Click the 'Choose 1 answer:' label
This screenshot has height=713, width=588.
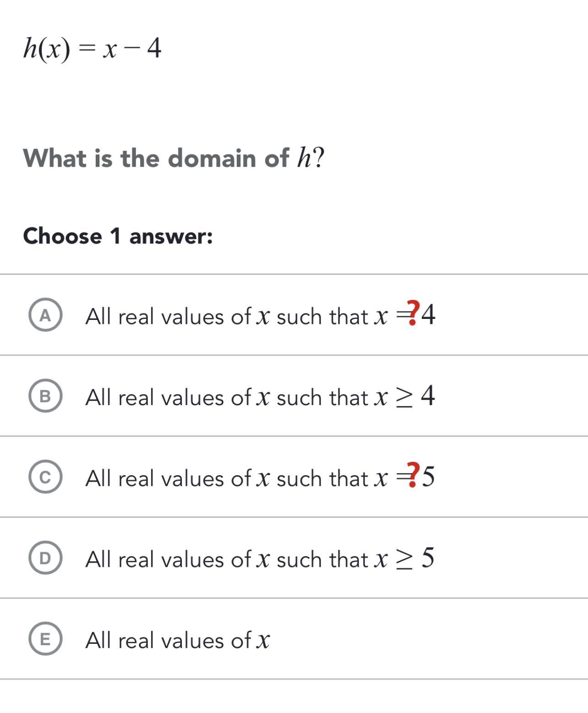click(x=118, y=236)
